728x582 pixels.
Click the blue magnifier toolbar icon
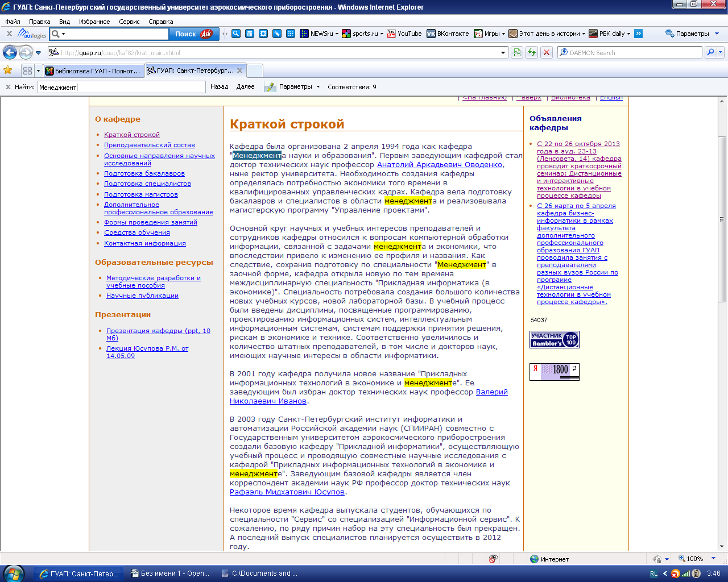[x=236, y=34]
